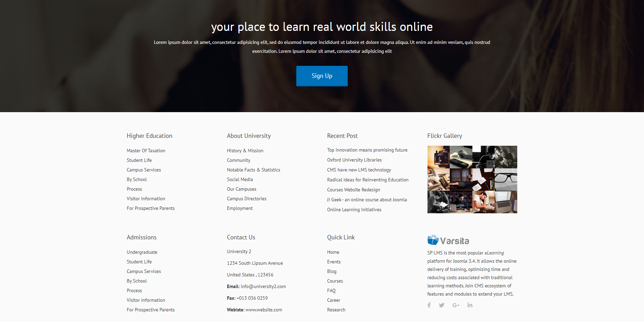The height and width of the screenshot is (322, 644).
Task: Open Radical Ideas for Reinventing Education post
Action: click(x=368, y=180)
